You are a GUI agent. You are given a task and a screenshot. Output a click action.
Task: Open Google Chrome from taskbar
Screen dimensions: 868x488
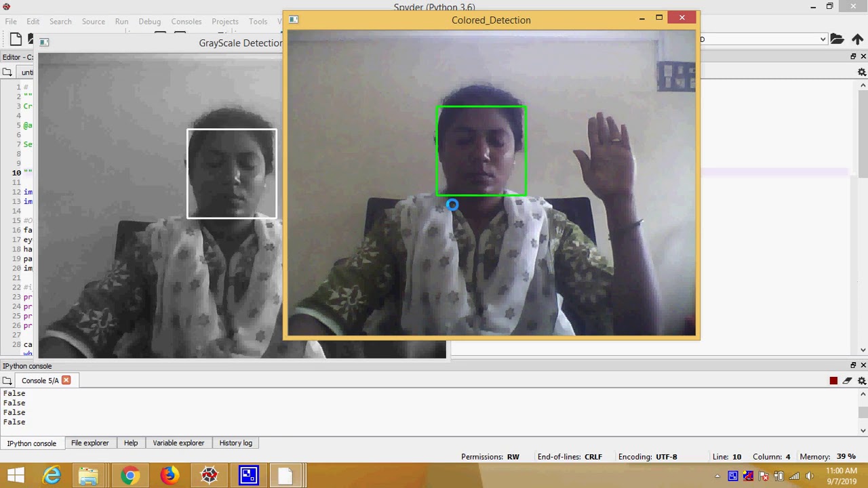pos(130,476)
